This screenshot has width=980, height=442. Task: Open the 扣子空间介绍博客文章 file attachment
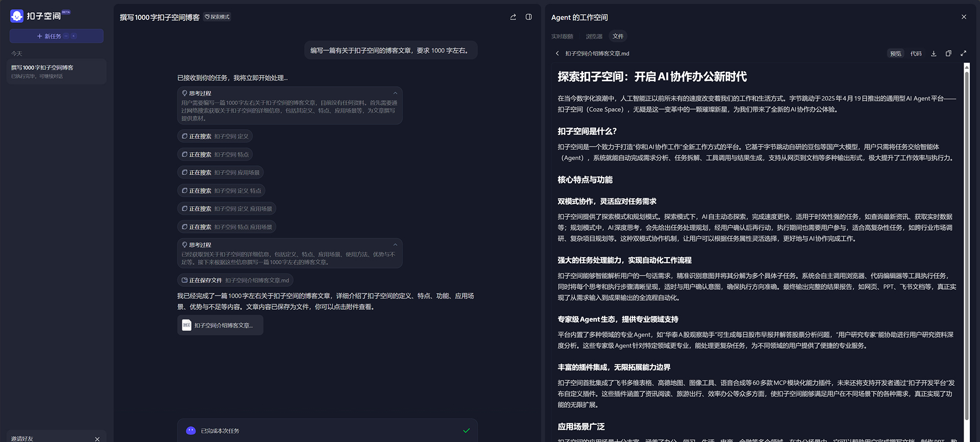[220, 325]
